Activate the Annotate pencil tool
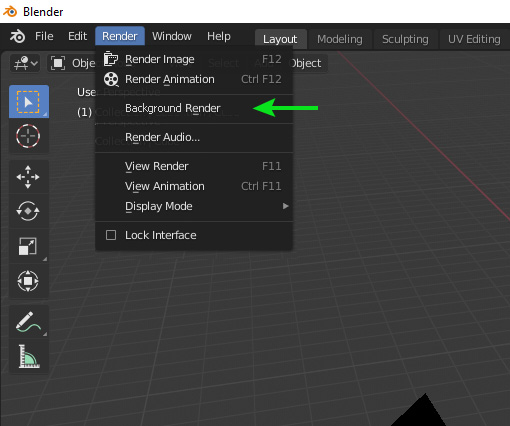This screenshot has width=510, height=426. point(29,322)
